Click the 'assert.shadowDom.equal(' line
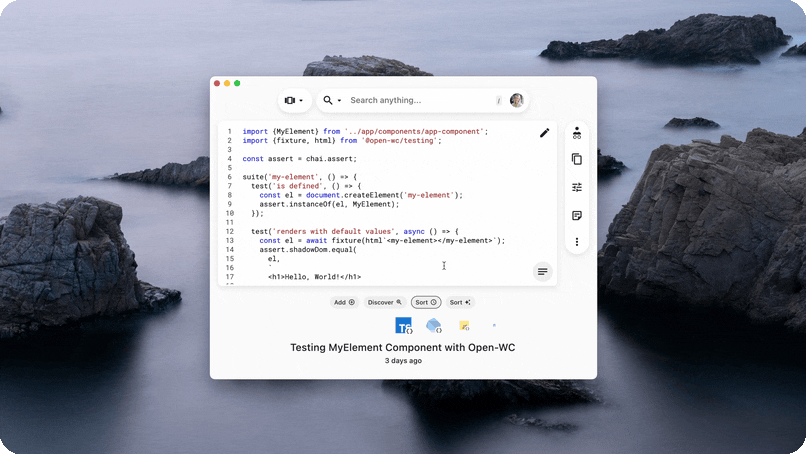806x454 pixels. pos(307,249)
